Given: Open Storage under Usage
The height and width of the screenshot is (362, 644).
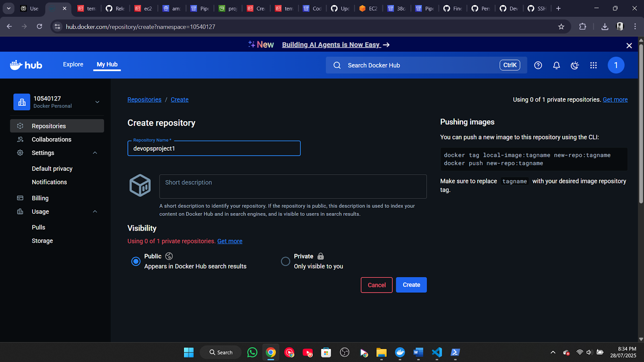Looking at the screenshot, I should point(42,241).
